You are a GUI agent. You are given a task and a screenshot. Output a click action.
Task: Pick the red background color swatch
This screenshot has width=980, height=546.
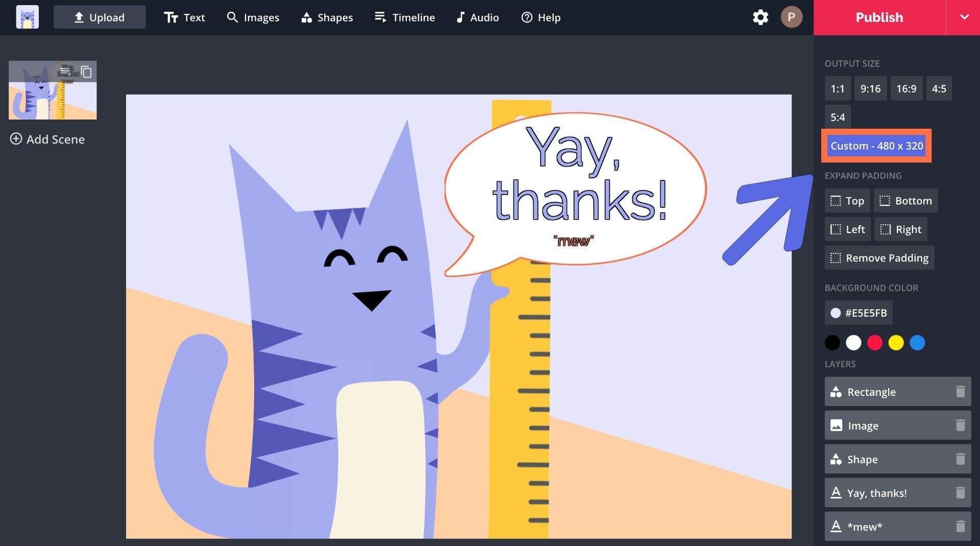874,343
